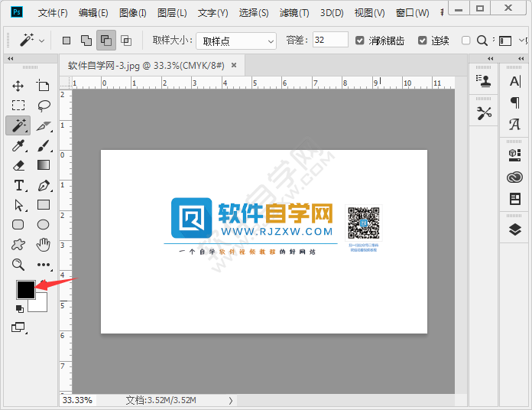Open the 取样大小 sample size dropdown
This screenshot has width=532, height=410.
pos(236,41)
